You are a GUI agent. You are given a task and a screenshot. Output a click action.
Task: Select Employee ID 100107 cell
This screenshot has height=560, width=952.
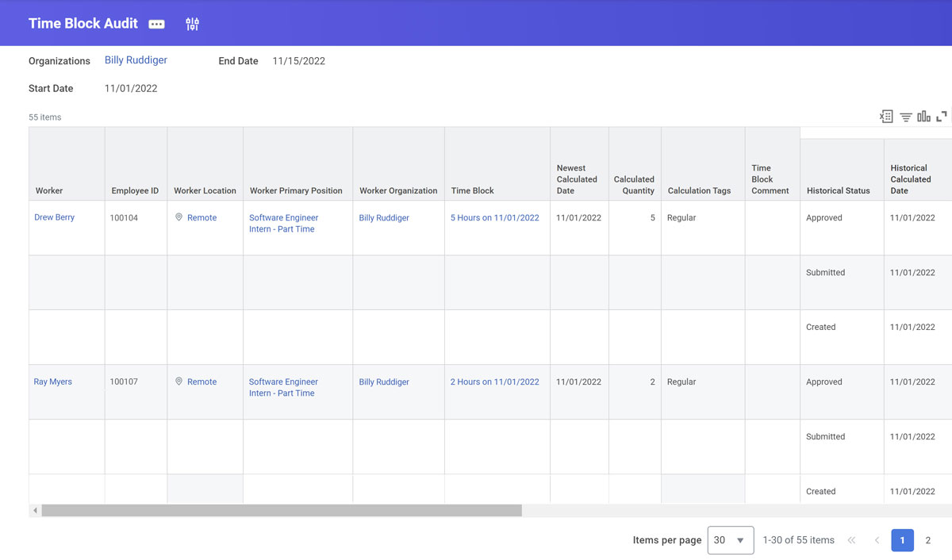pos(136,392)
